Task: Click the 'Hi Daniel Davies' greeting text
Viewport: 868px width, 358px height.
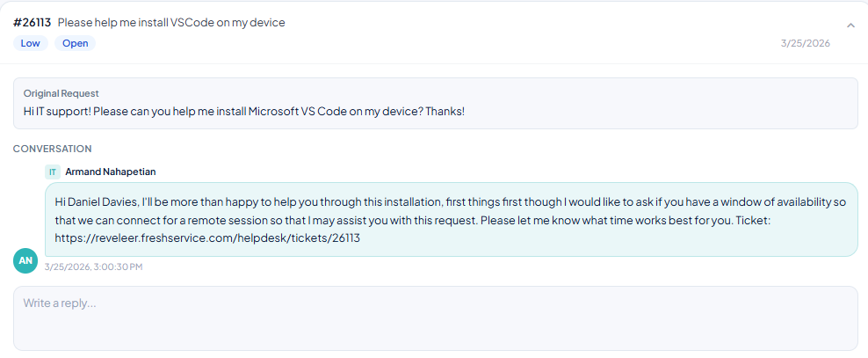Action: coord(89,201)
